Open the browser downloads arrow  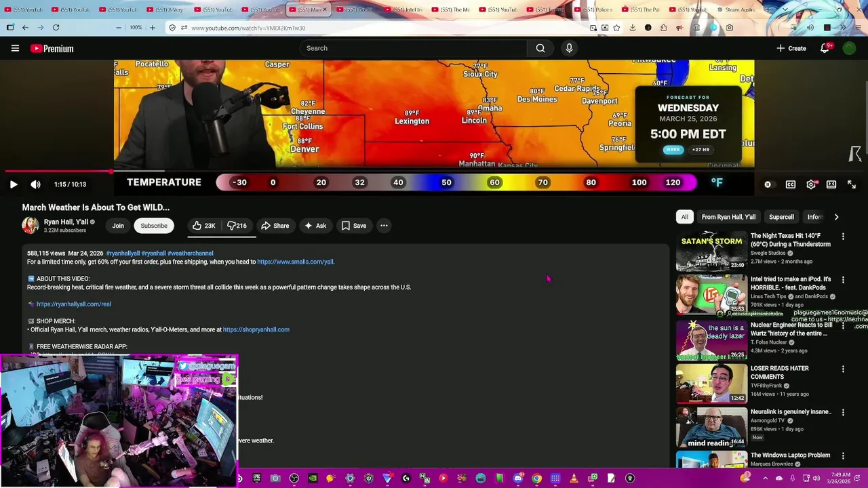[x=633, y=28]
